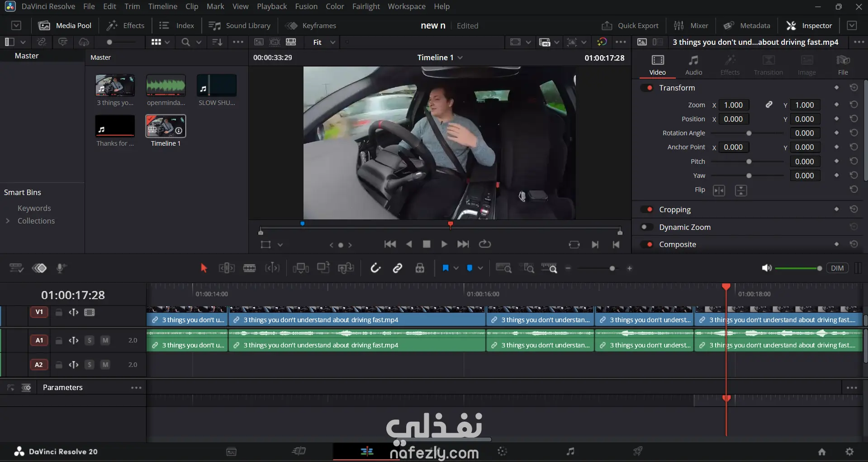Open the Sound Library panel
Screen dimensions: 868x462
coord(240,25)
